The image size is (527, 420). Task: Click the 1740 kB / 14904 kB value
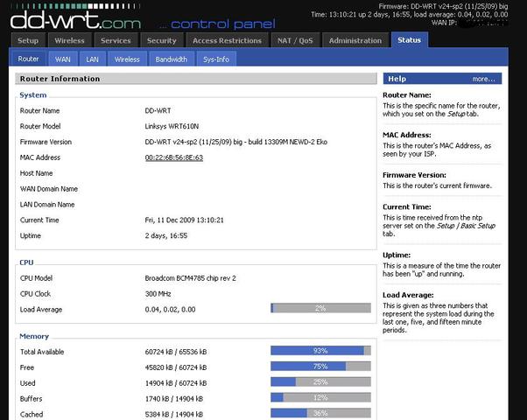coord(173,399)
